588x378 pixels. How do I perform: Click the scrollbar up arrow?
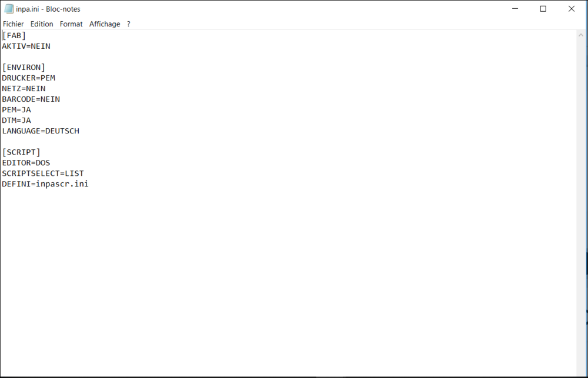click(581, 35)
